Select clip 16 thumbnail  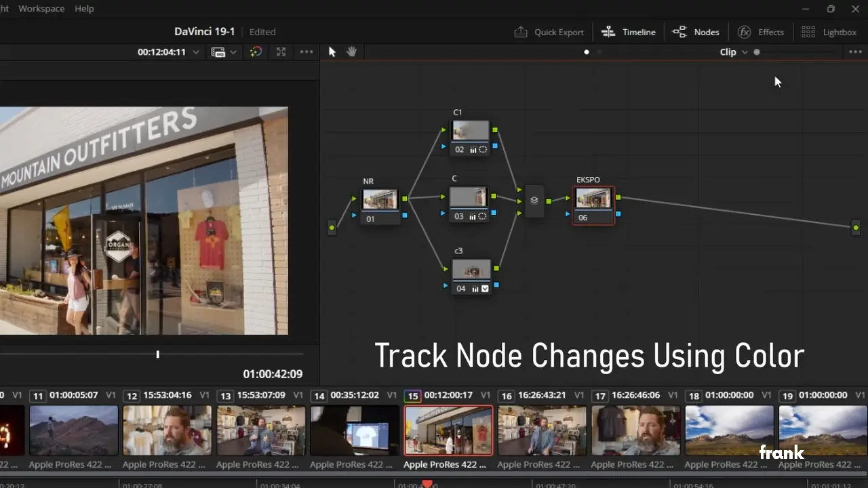[542, 430]
